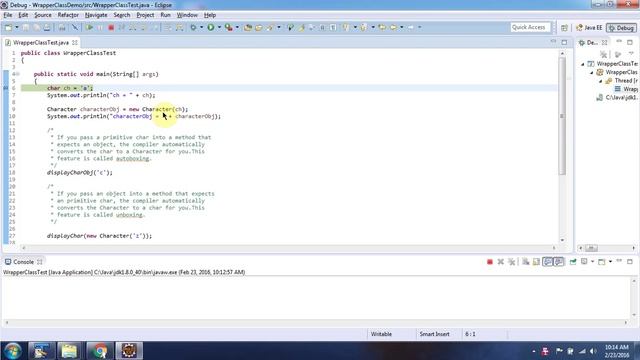Click the editor vertical scrollbar thumb
640x360 pixels.
tap(562, 116)
